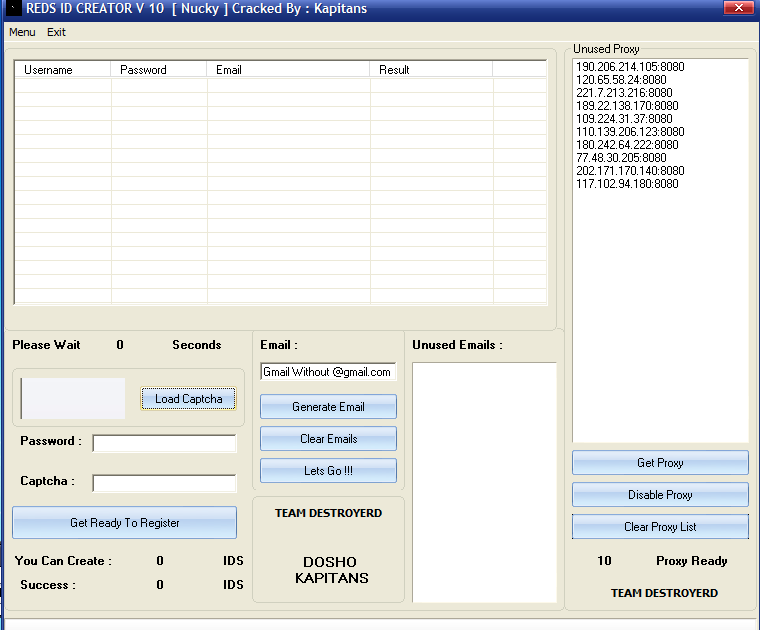
Task: Sort by the Password column header
Action: 158,70
